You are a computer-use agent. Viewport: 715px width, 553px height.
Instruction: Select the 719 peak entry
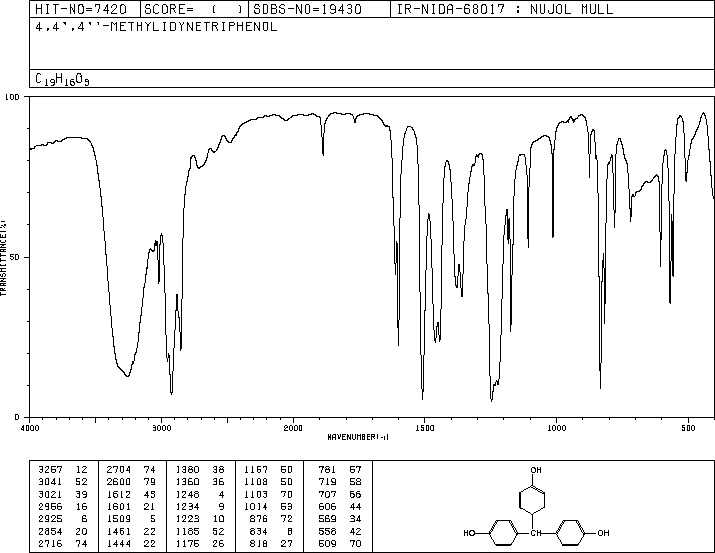point(327,482)
